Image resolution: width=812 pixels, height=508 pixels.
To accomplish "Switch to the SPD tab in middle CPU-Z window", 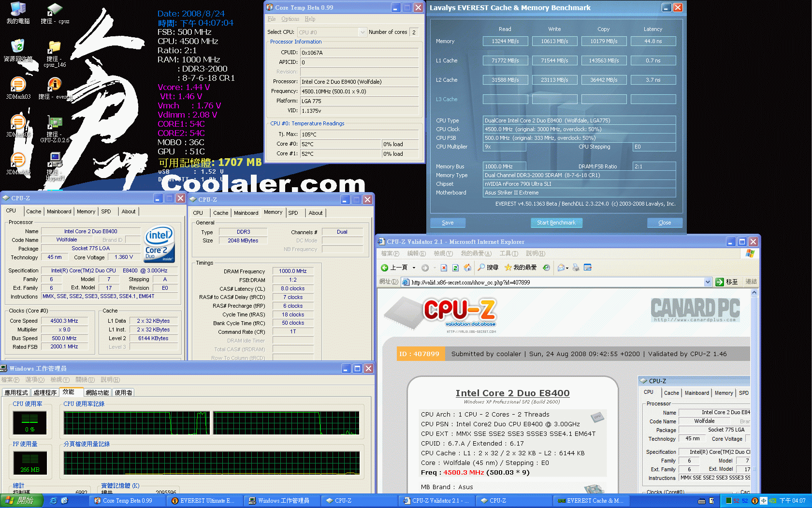I will pyautogui.click(x=293, y=213).
